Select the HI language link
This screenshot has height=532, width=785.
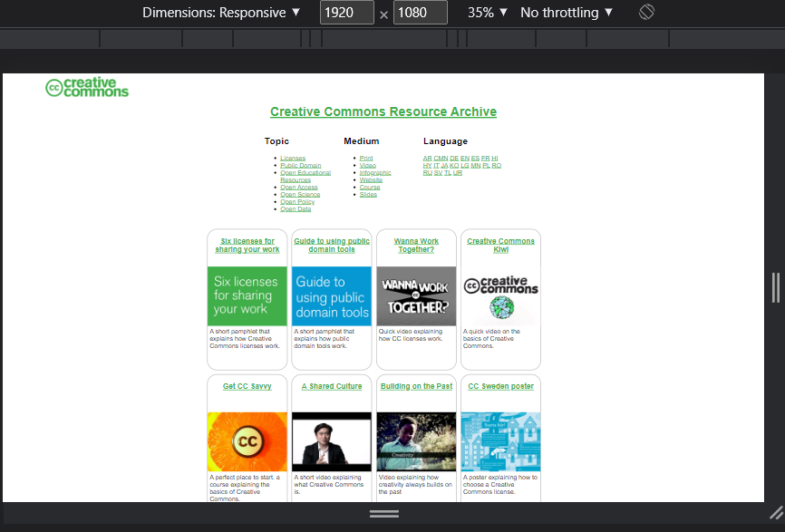[495, 158]
